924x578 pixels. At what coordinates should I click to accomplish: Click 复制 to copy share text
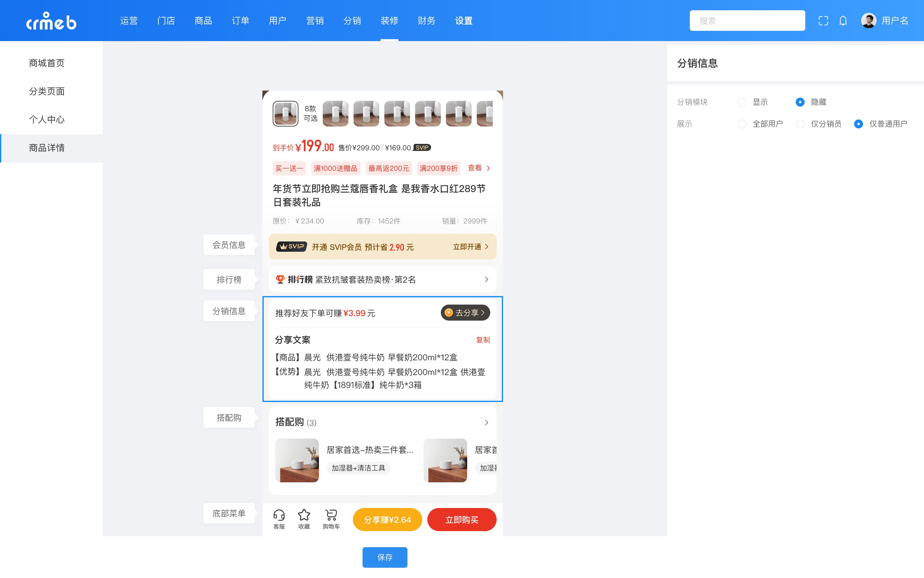(483, 340)
